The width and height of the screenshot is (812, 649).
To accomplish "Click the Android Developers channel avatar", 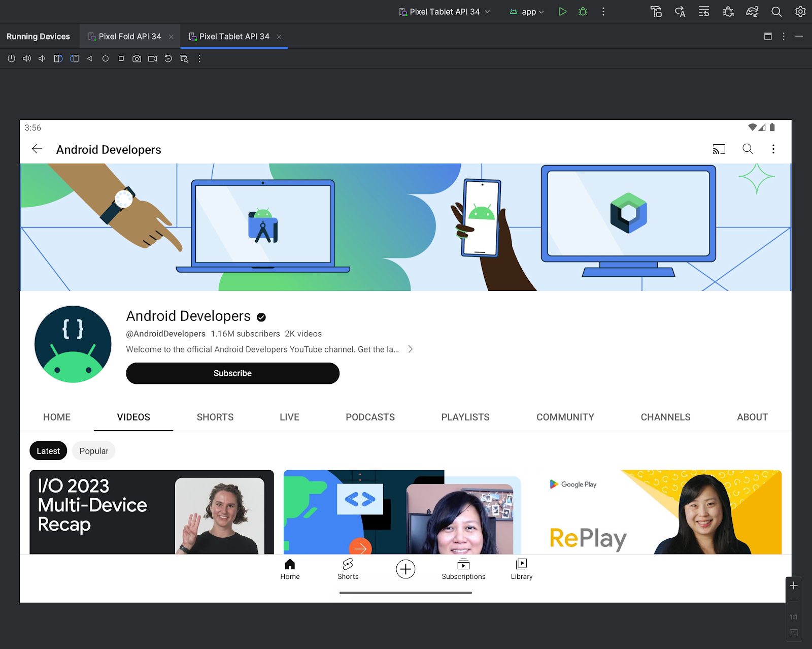I will 73,344.
